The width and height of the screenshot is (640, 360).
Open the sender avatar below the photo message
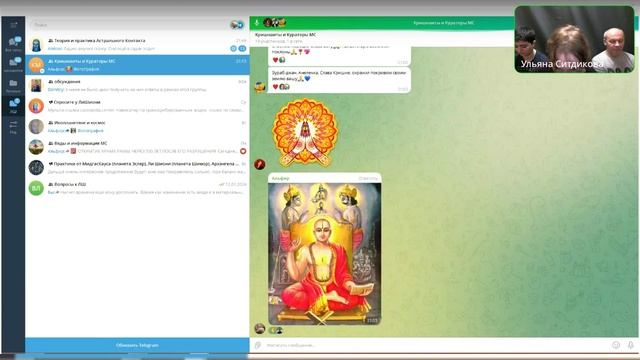pyautogui.click(x=260, y=328)
